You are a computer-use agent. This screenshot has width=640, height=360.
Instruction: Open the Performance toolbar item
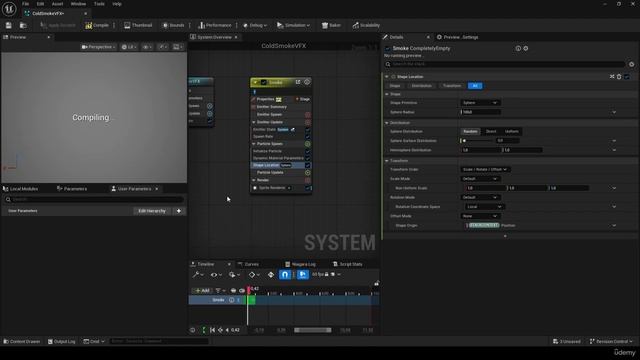pos(215,25)
